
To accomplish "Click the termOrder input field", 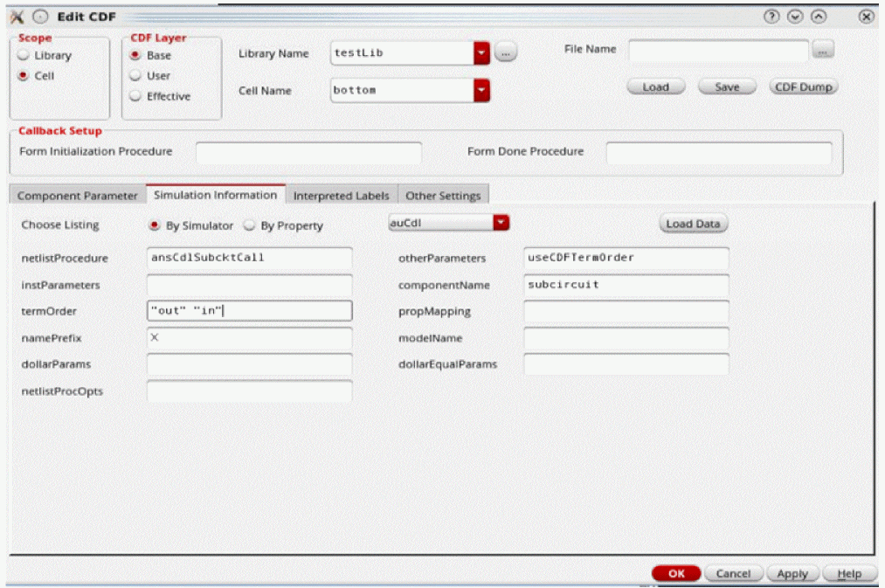I will [x=249, y=311].
